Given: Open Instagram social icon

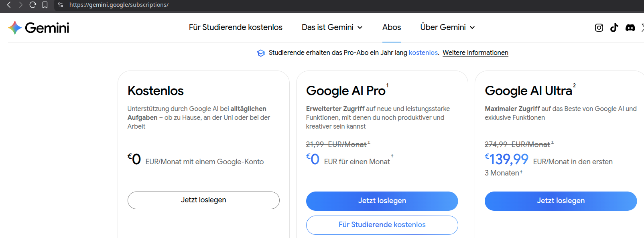Looking at the screenshot, I should pyautogui.click(x=599, y=28).
